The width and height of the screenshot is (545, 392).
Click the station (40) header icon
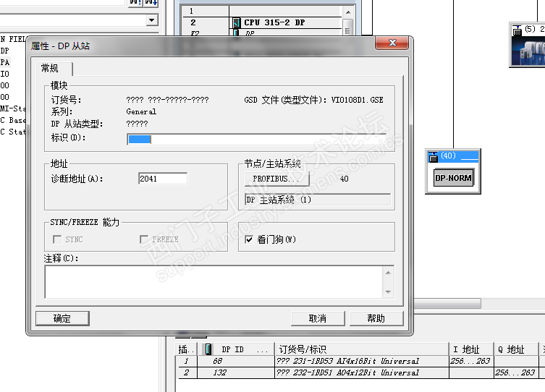[x=433, y=157]
